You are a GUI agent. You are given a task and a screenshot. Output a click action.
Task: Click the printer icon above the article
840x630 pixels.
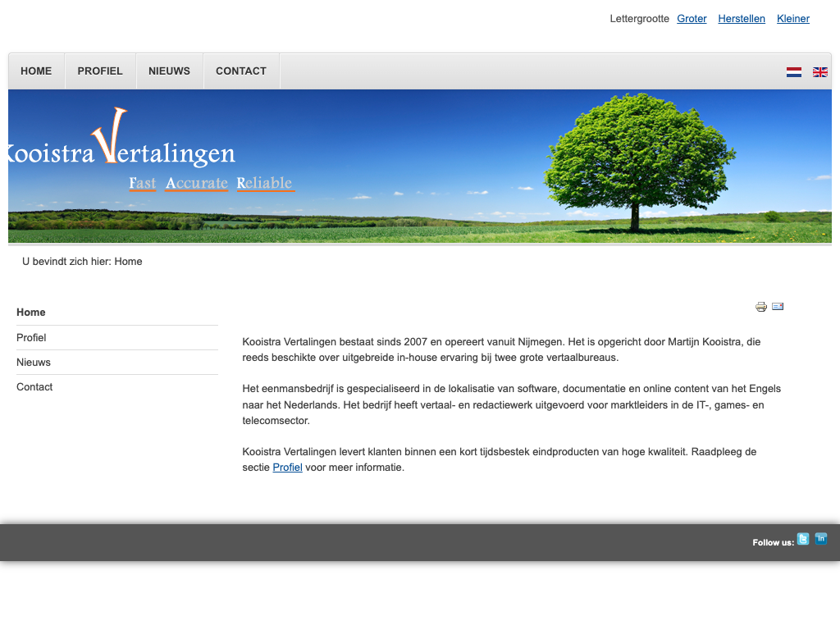(x=761, y=307)
